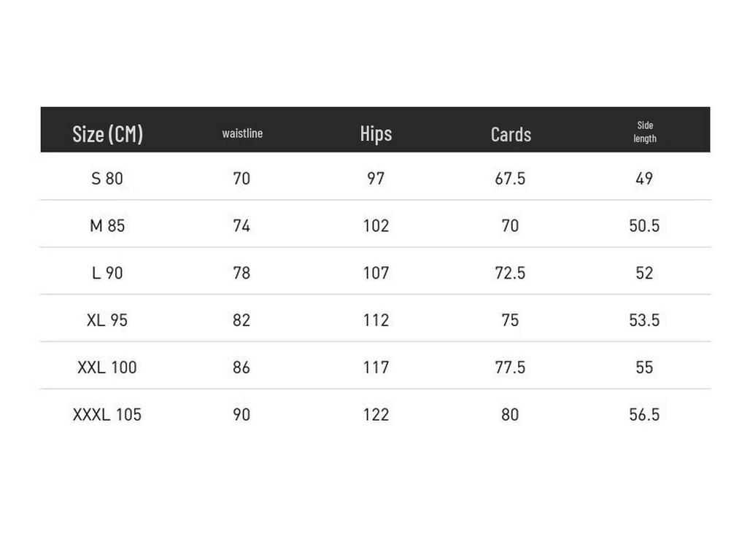Select the 56.5 side length value
Viewport: 747px width, 560px height.
pos(645,414)
